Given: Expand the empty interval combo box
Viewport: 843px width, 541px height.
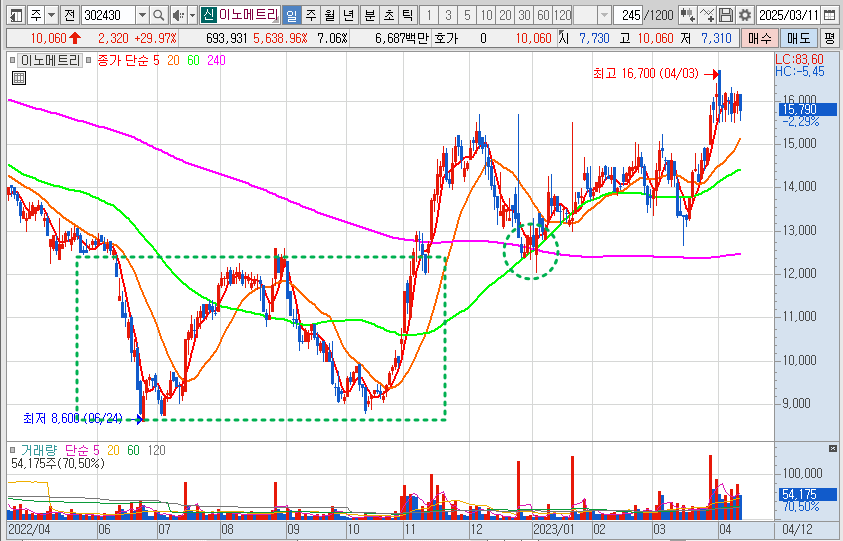Looking at the screenshot, I should point(604,15).
